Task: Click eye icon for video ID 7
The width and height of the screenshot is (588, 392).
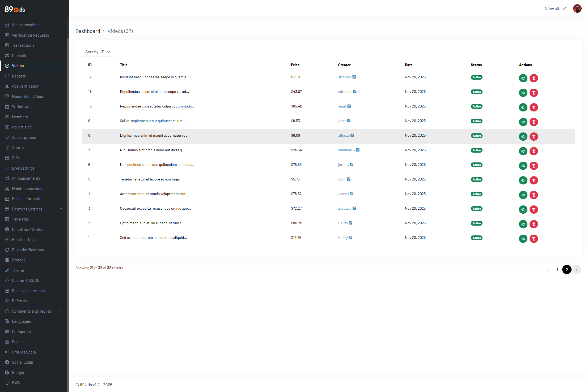Action: tap(523, 151)
